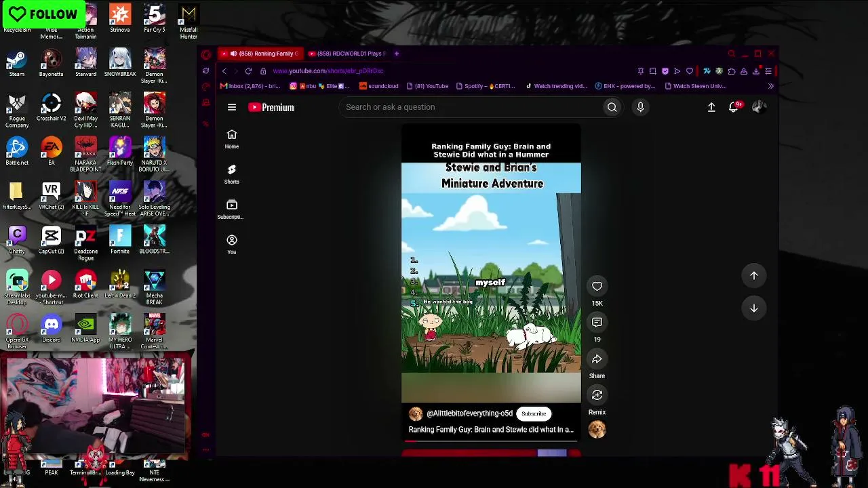The image size is (868, 488).
Task: Open Crosshair V2 desktop shortcut
Action: pos(52,108)
